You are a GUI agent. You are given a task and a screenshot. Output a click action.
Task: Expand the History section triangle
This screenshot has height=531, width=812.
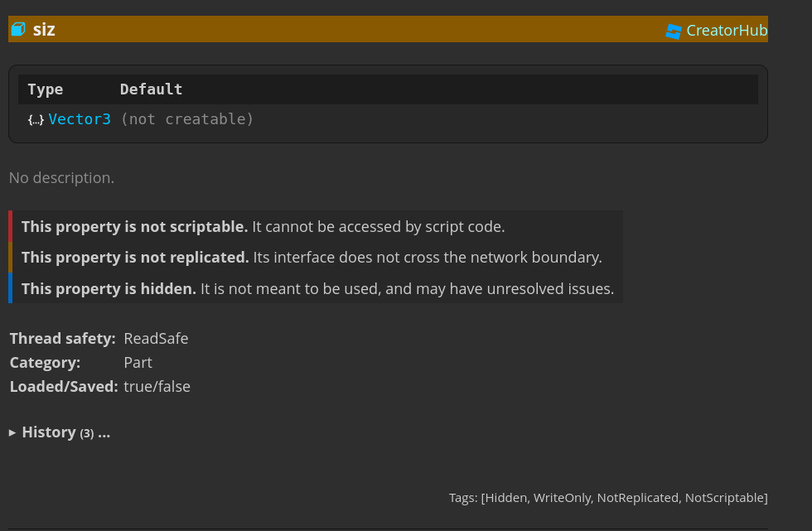12,432
